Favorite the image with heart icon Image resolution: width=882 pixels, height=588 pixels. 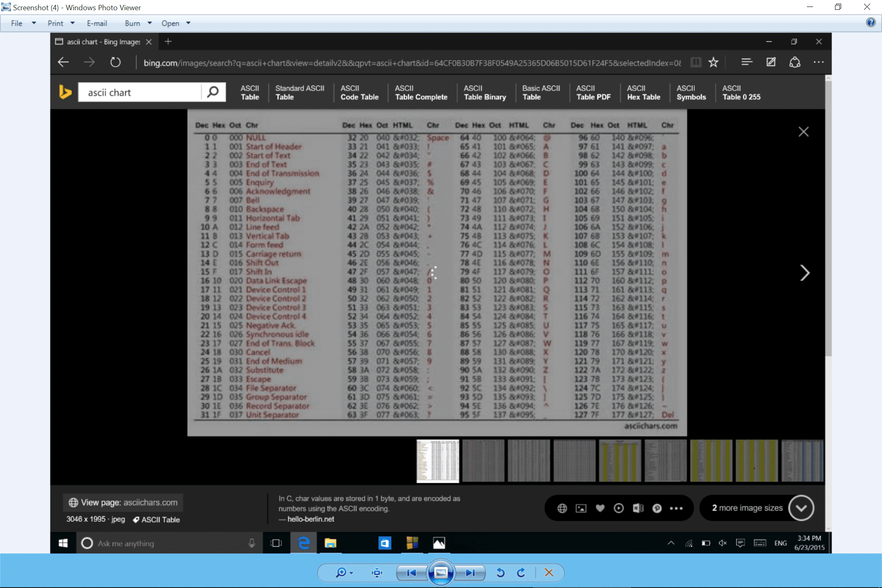tap(600, 508)
